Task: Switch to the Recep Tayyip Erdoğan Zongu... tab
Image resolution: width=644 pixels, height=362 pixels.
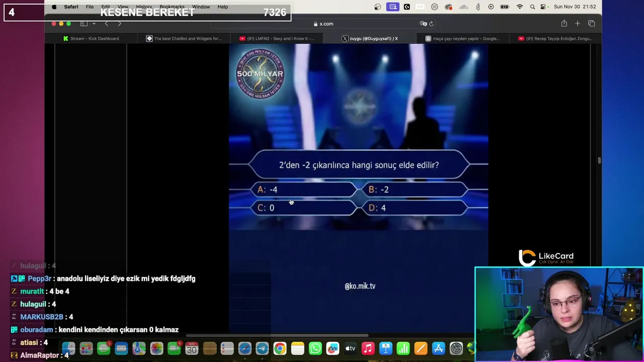Action: click(x=555, y=38)
